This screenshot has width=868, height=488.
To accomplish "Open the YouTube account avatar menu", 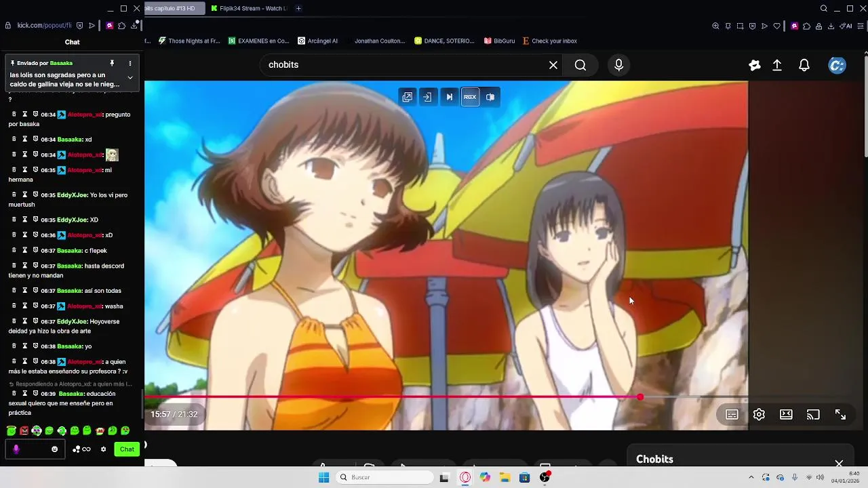I will pyautogui.click(x=837, y=65).
